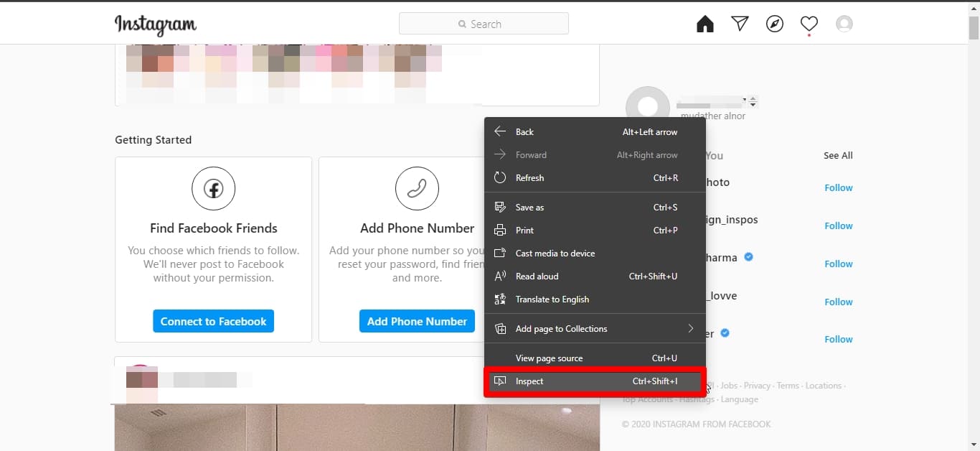Open the Terms footer link
This screenshot has height=451, width=980.
click(x=788, y=386)
